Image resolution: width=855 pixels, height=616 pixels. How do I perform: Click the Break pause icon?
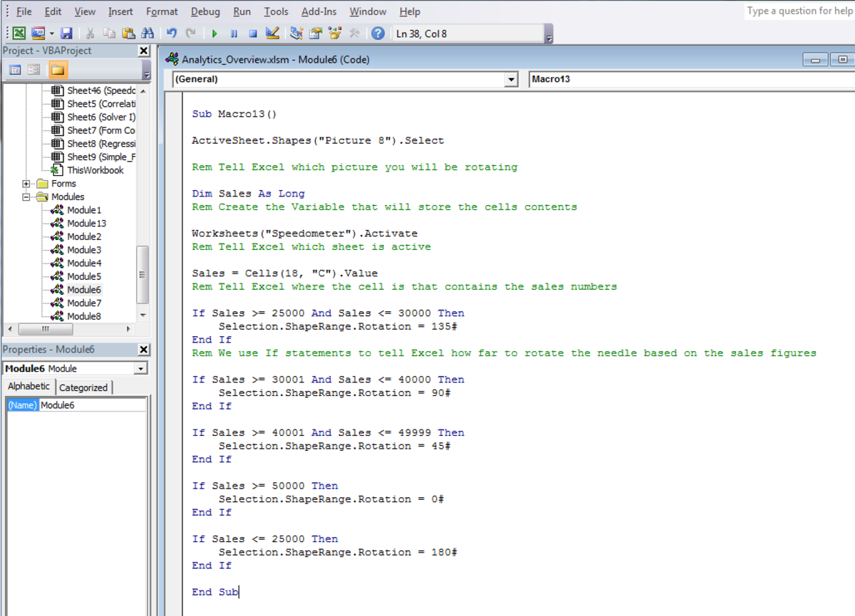[234, 33]
